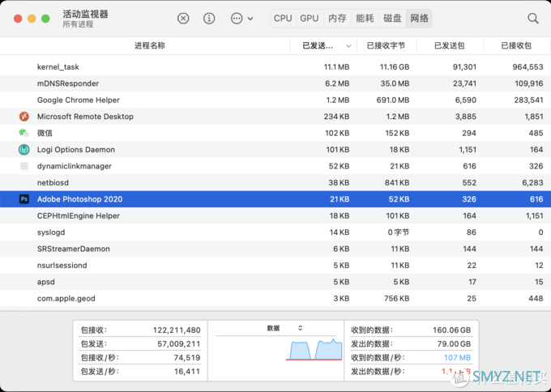Click syslogd's 0 字节 value
Viewport: 551px width, 392px height.
click(x=399, y=232)
